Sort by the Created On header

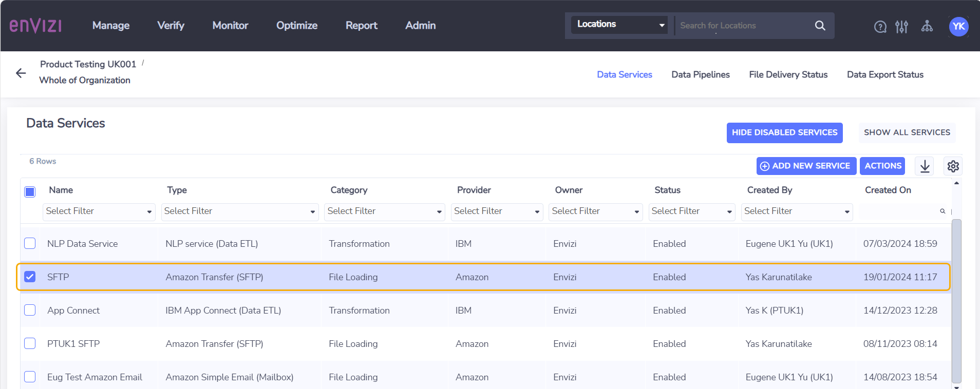click(888, 190)
